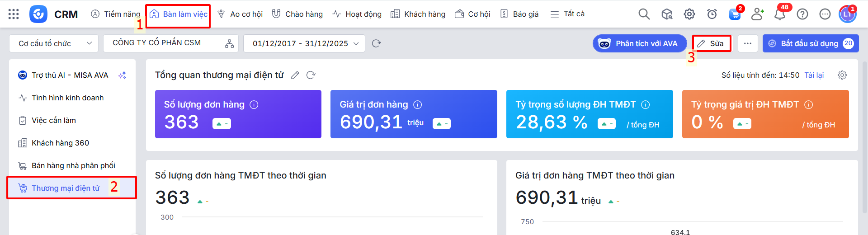Open dashboard settings gear near Tải lại
868x235 pixels.
842,75
